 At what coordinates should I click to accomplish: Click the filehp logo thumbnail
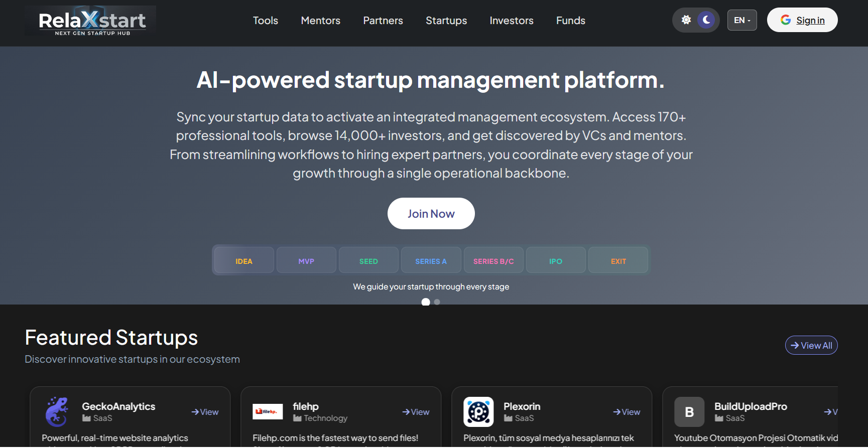[x=267, y=412]
